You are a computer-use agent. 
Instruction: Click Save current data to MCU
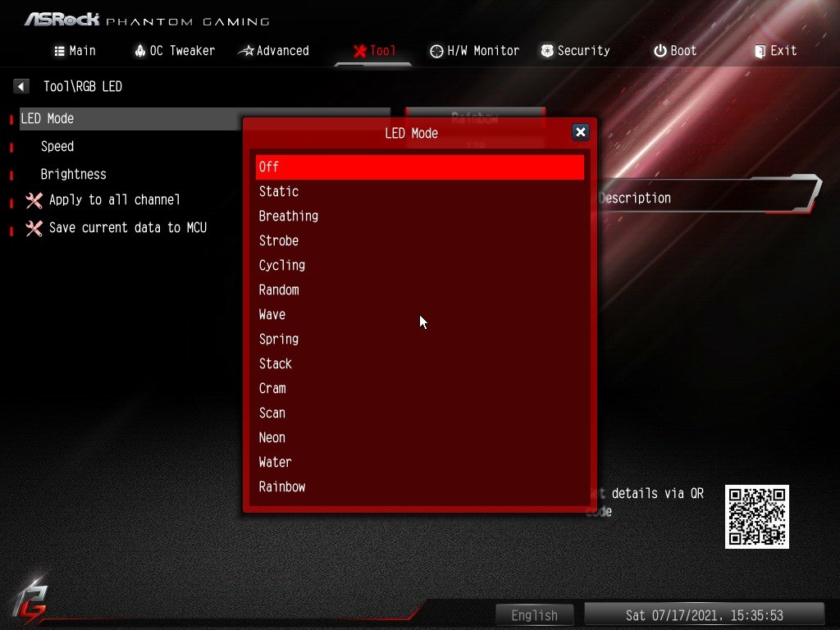pyautogui.click(x=128, y=228)
